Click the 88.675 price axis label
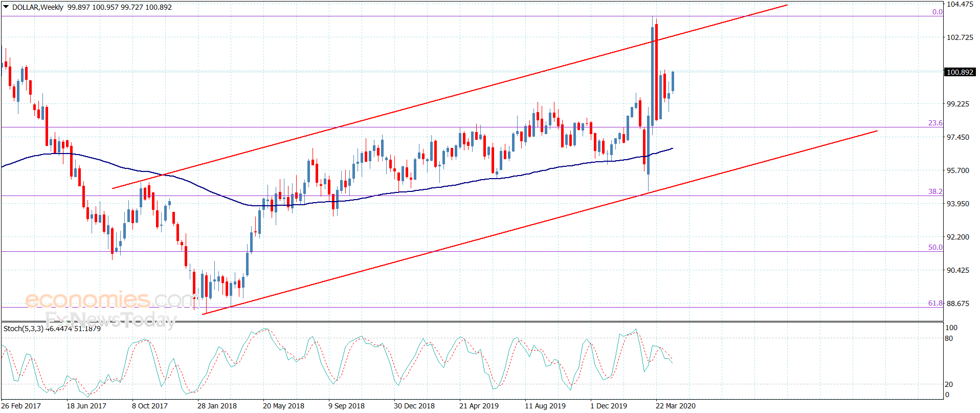The image size is (980, 413). pos(958,303)
